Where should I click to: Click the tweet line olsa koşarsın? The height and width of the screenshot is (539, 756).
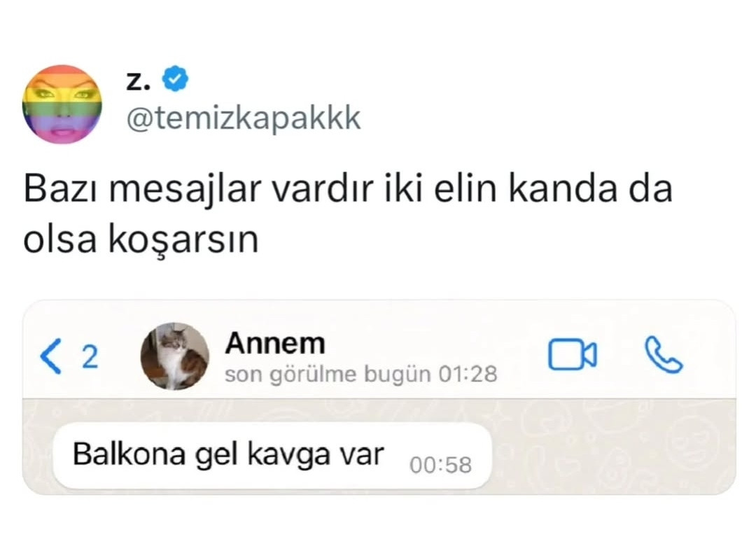coord(141,239)
